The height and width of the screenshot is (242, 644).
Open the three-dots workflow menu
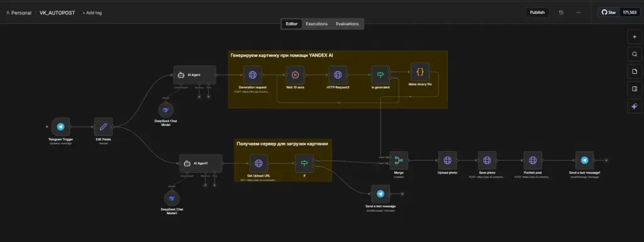coord(579,13)
